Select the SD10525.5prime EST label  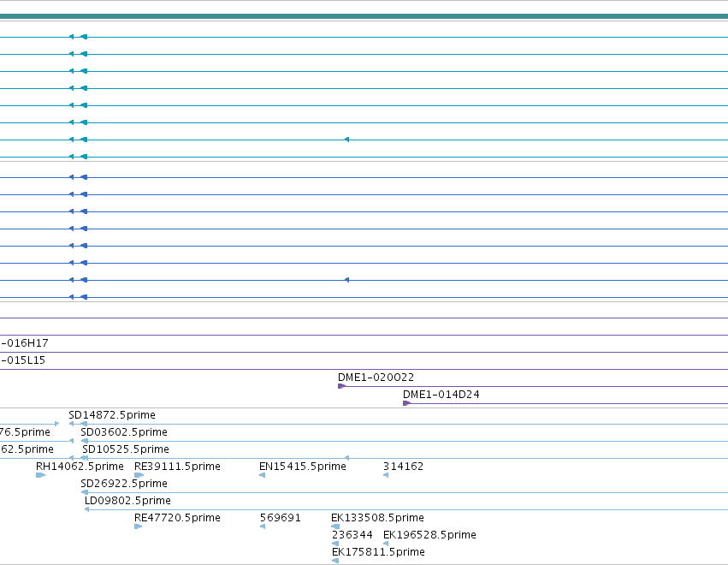(x=126, y=449)
